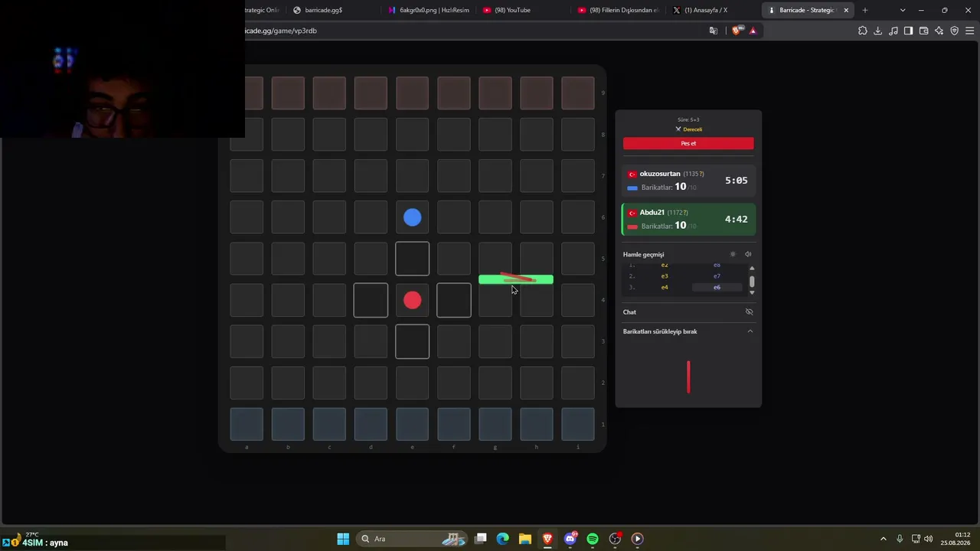Select move e3 in move history
The width and height of the screenshot is (980, 551).
(665, 275)
